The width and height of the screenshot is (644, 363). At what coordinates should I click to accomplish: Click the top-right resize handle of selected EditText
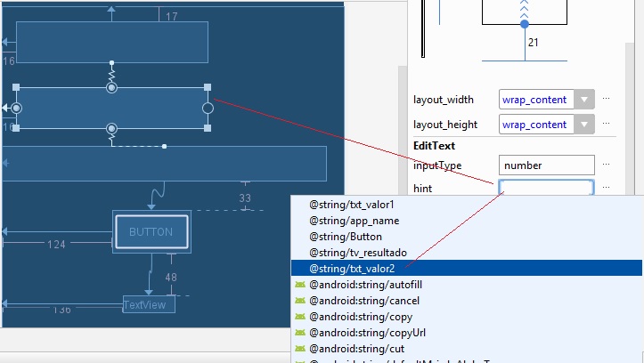tap(208, 87)
